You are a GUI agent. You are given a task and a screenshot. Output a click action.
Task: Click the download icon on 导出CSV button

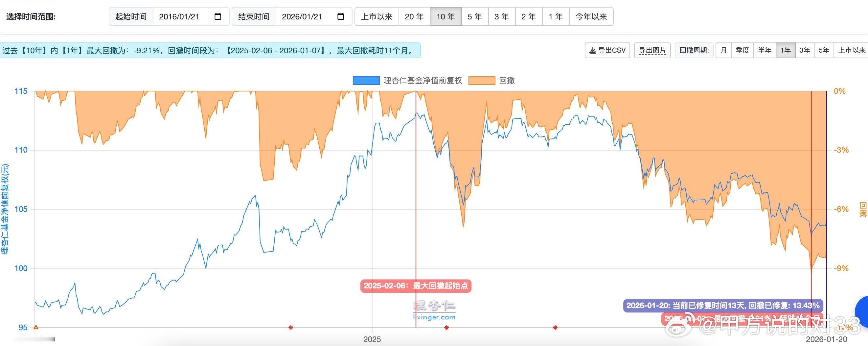pyautogui.click(x=593, y=50)
